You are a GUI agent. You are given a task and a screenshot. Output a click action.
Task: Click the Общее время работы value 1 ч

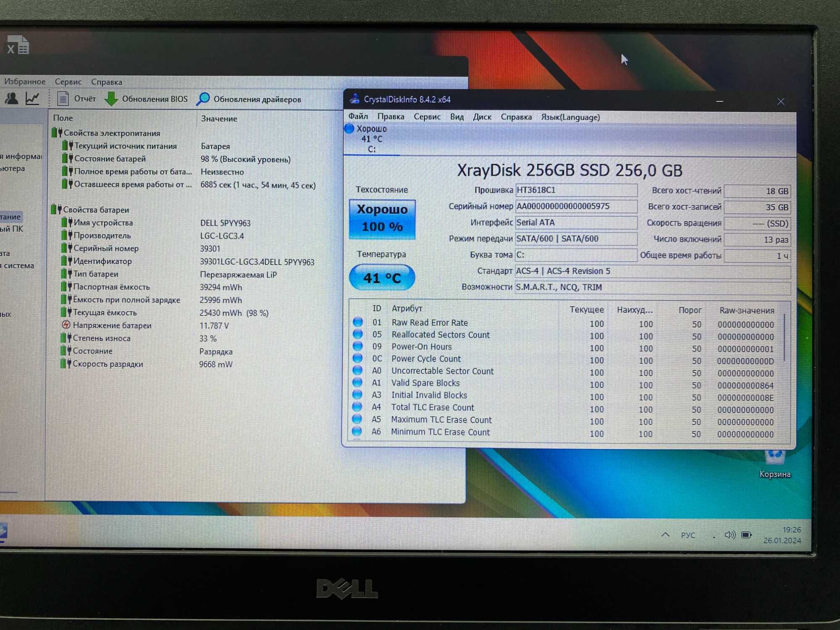click(x=757, y=256)
